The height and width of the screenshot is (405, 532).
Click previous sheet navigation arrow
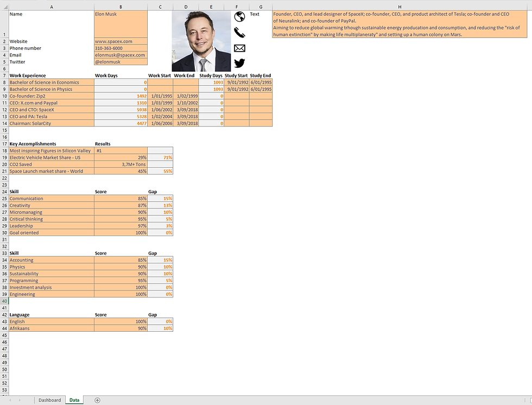click(x=10, y=400)
